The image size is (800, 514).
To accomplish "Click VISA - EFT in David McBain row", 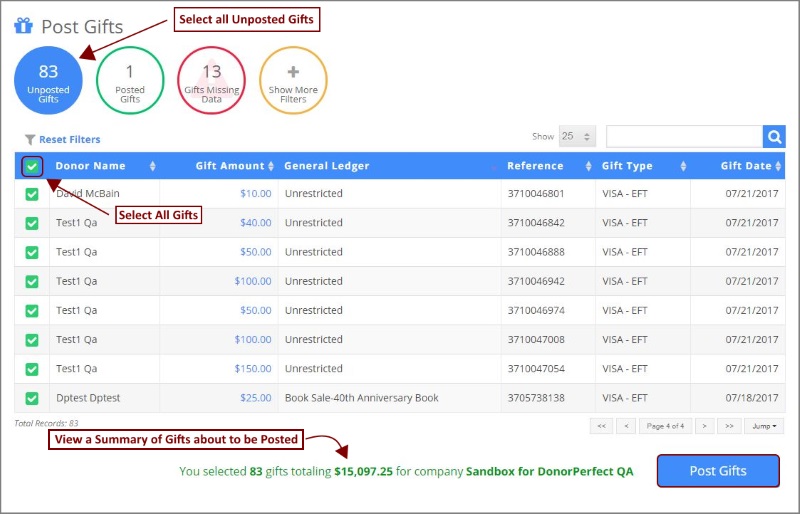I will [x=624, y=193].
